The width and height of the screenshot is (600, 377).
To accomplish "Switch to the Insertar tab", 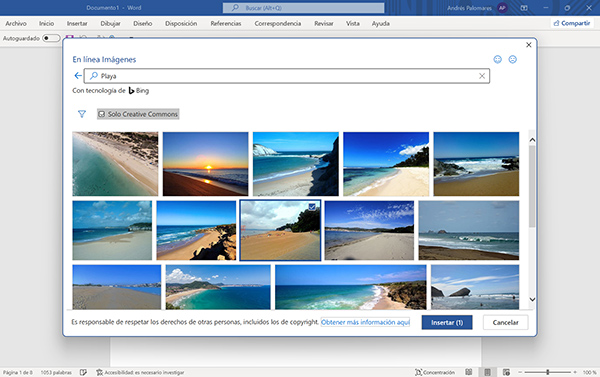I will click(77, 23).
